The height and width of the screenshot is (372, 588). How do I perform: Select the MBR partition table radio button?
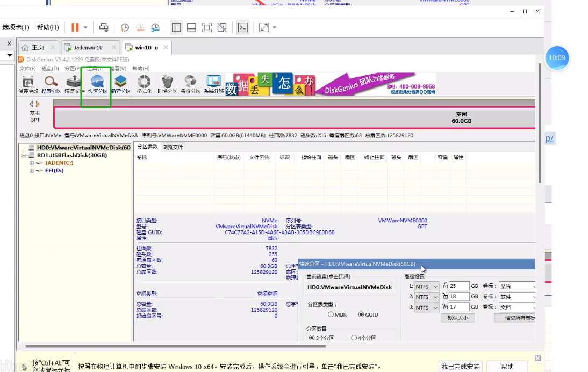(x=331, y=315)
